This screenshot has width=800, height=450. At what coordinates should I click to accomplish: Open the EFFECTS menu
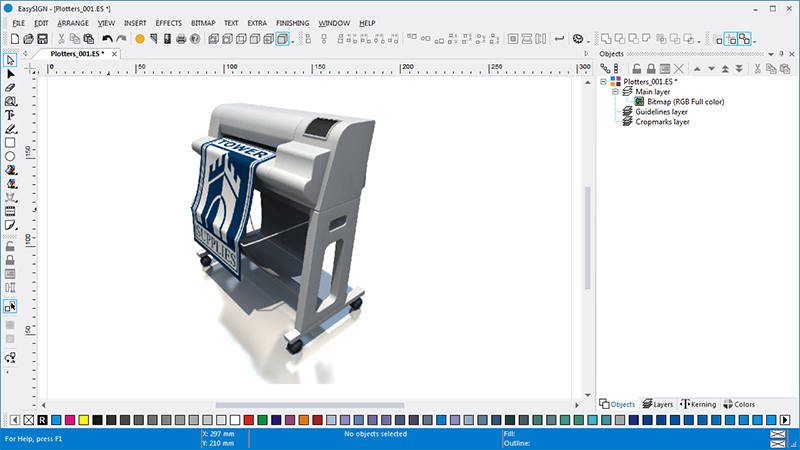pyautogui.click(x=168, y=22)
